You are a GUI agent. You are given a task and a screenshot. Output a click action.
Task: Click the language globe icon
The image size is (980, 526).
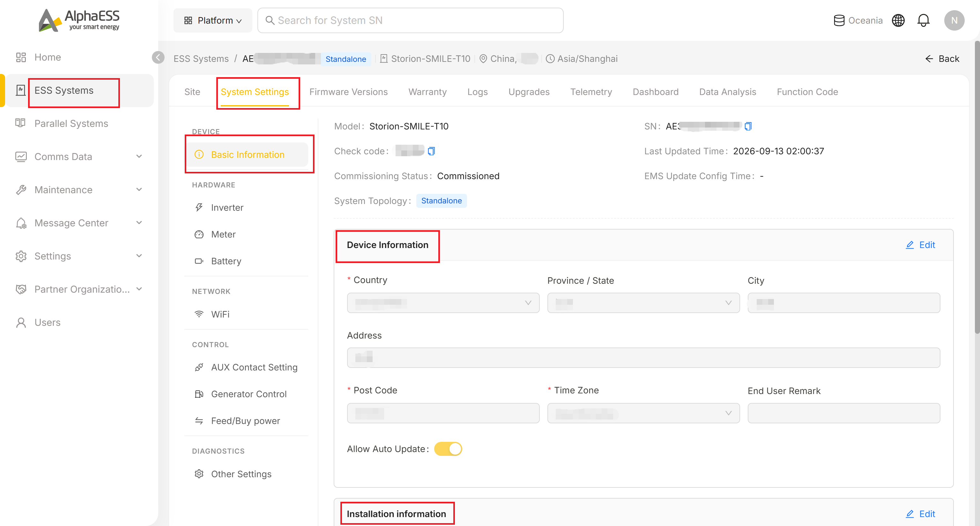coord(898,20)
